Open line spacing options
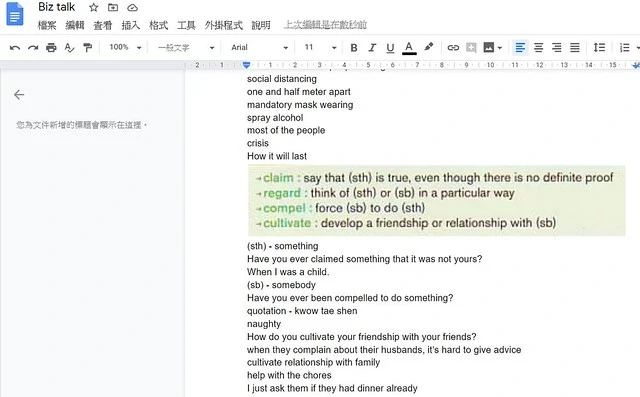Screen dimensions: 640x397 click(599, 47)
